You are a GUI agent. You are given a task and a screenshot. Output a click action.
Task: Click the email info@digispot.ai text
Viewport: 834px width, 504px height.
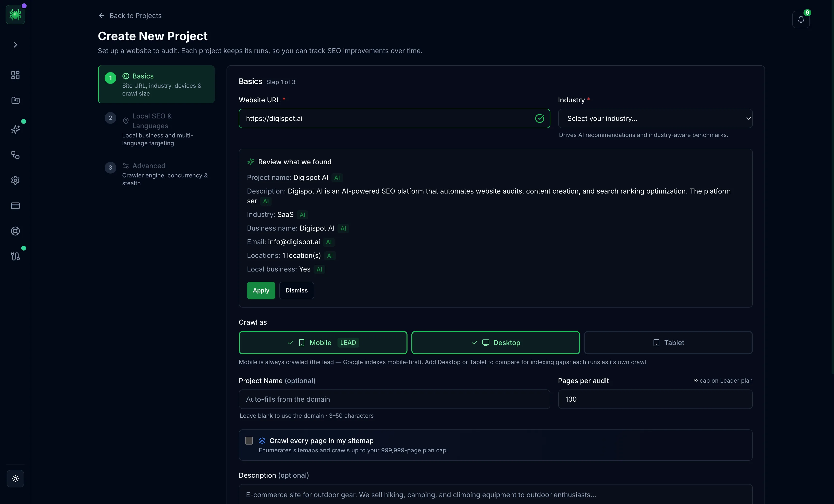pos(294,242)
